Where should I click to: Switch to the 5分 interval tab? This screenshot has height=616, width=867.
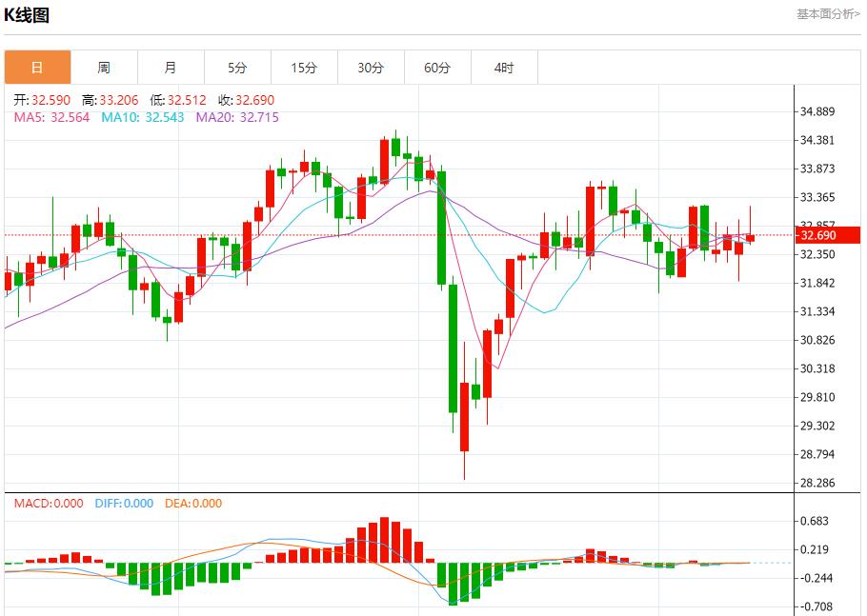[x=237, y=68]
